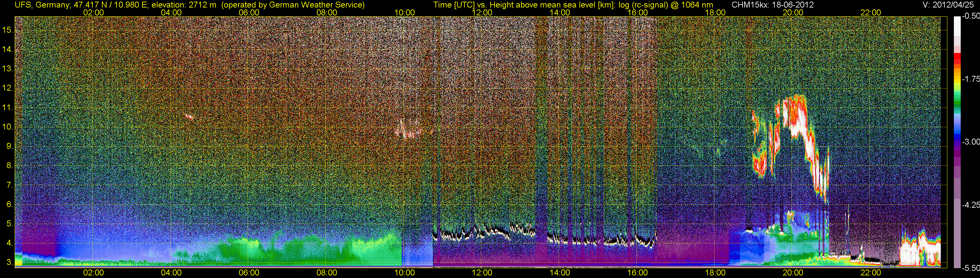
Task: Click "16:00" on the bottom time axis
Action: point(638,273)
